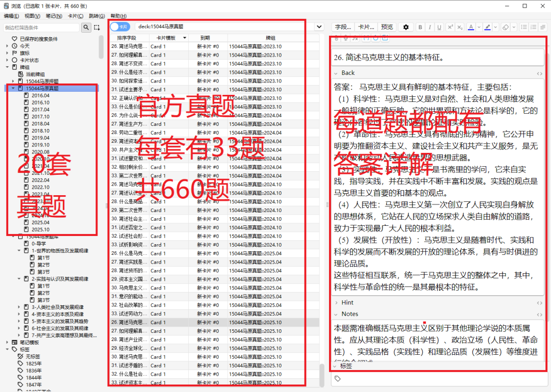The height and width of the screenshot is (392, 551).
Task: Click the 预览 preview button
Action: pyautogui.click(x=387, y=27)
